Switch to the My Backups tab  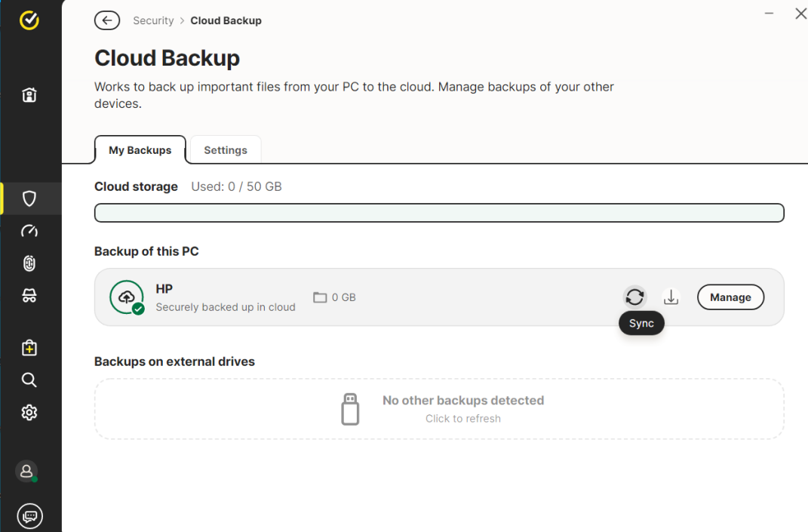[140, 150]
